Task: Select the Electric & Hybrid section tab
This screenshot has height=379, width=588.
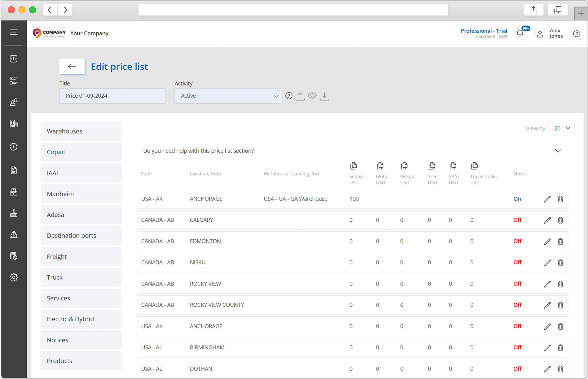Action: pos(81,319)
